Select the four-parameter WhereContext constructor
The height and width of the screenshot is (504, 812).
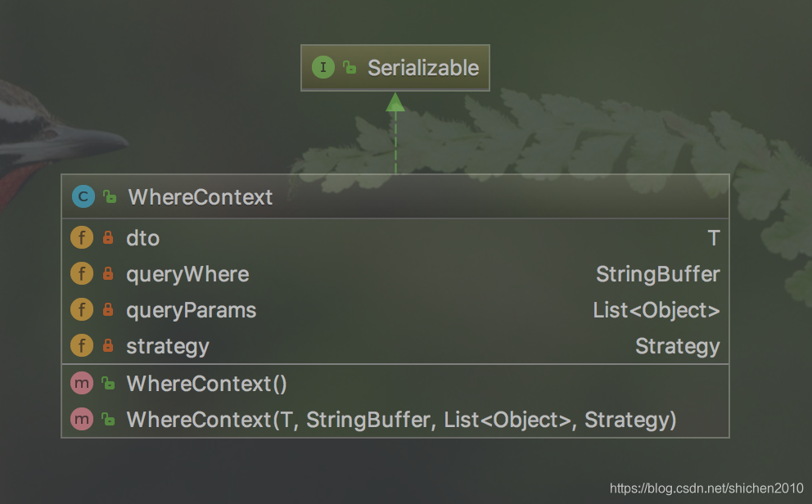point(401,420)
